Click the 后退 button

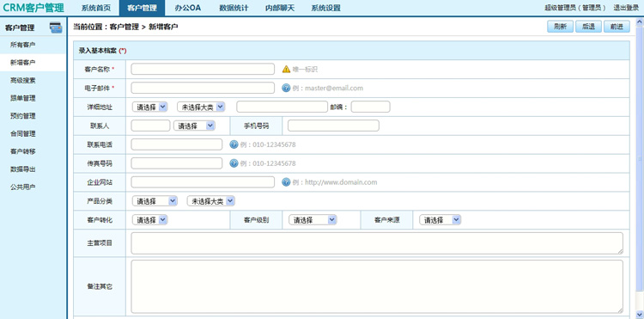(x=588, y=27)
